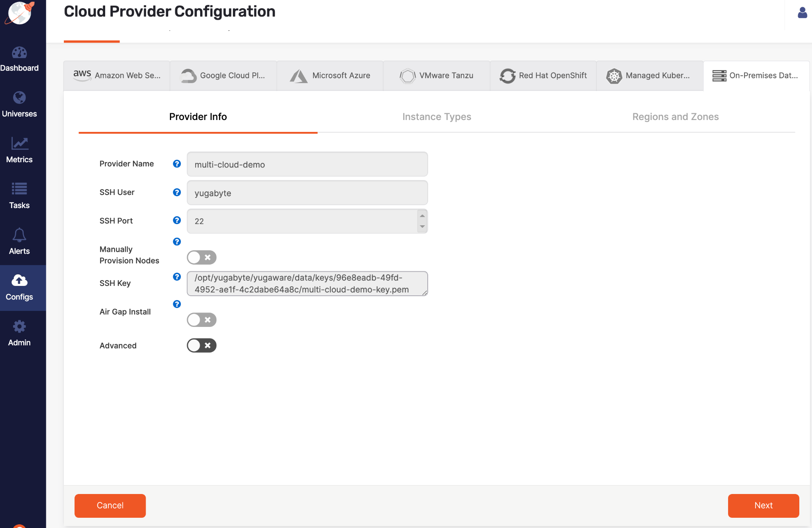Click help icon next to SSH User
This screenshot has width=812, height=528.
pos(177,192)
